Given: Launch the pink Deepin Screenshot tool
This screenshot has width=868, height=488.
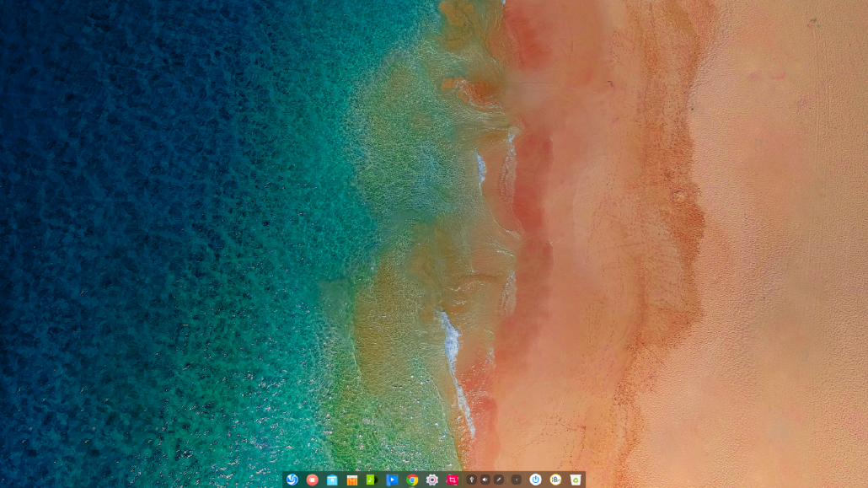Looking at the screenshot, I should [x=453, y=480].
